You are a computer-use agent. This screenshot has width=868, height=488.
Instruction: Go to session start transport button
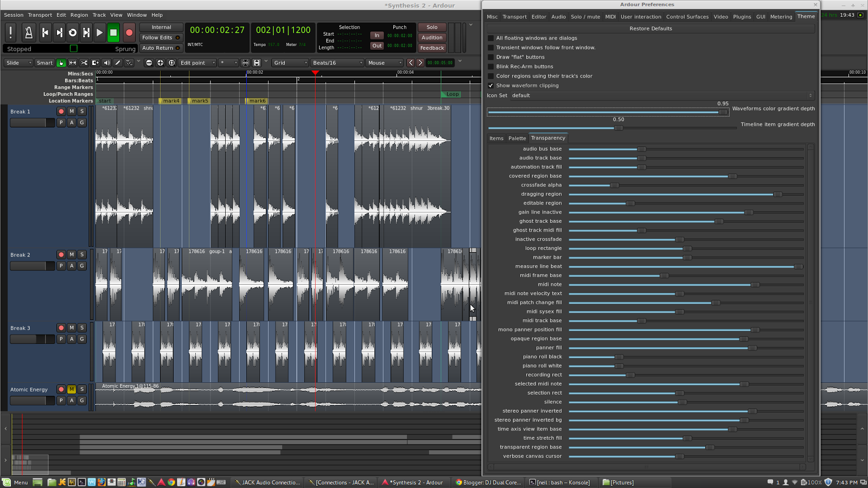tap(46, 33)
